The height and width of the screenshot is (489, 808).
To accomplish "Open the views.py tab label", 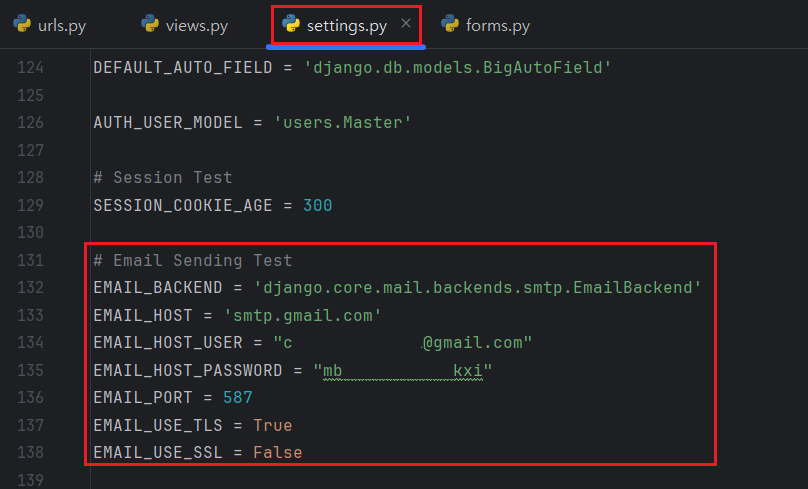I will coord(197,26).
